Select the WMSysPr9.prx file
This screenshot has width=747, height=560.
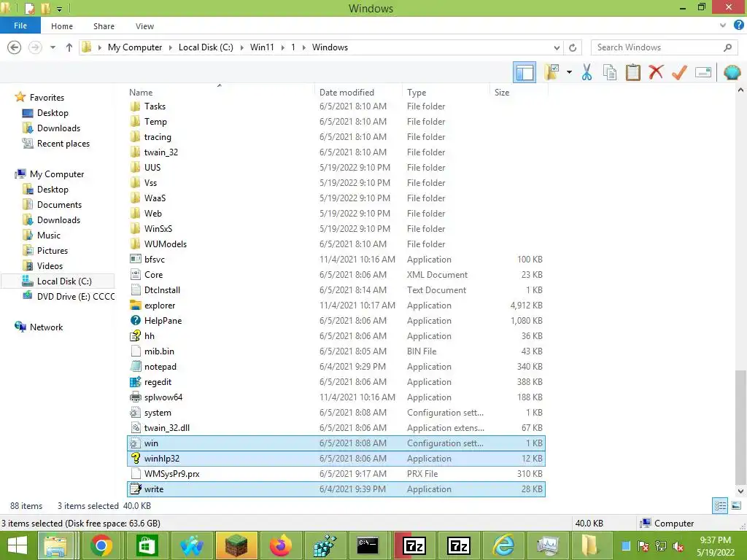(171, 474)
